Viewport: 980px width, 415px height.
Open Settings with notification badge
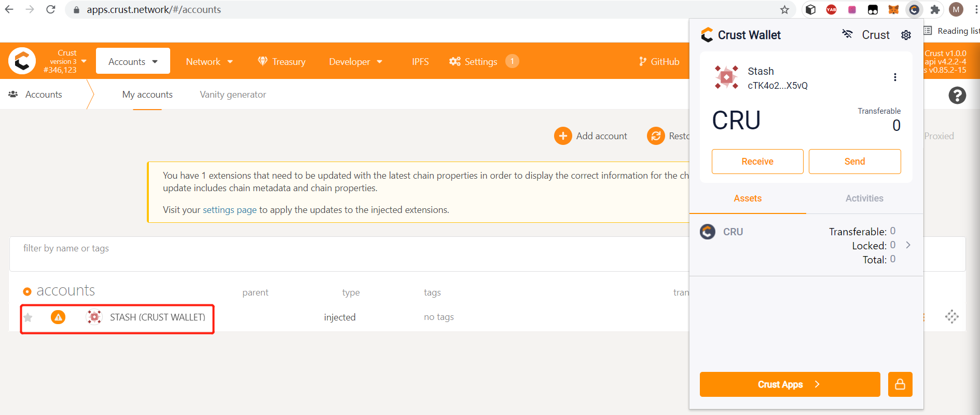484,61
